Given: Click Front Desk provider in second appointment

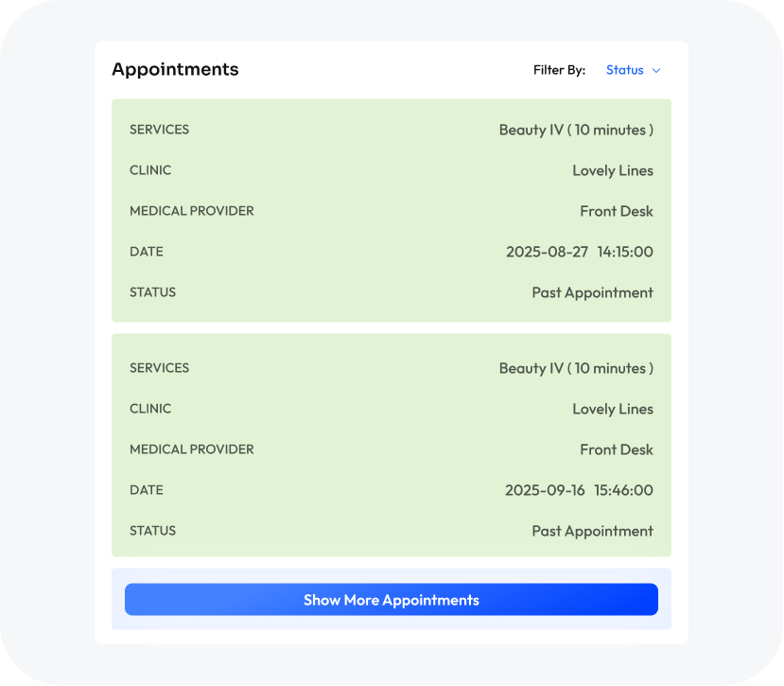Looking at the screenshot, I should [x=616, y=449].
